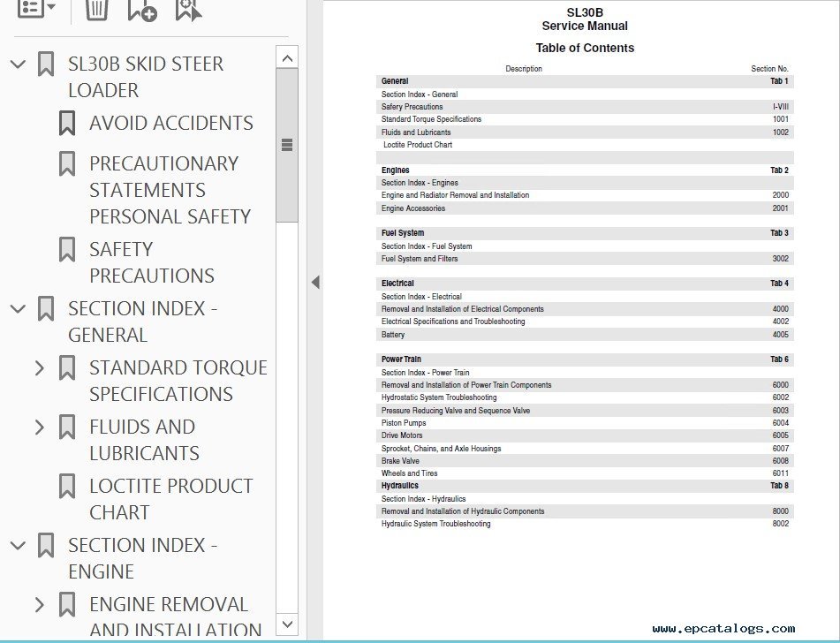Click 'Fuel System and Filters' contents entry

[420, 258]
